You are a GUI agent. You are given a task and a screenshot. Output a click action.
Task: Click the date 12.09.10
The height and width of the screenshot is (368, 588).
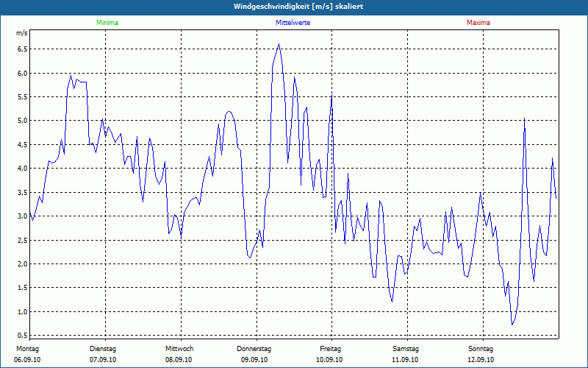[481, 360]
